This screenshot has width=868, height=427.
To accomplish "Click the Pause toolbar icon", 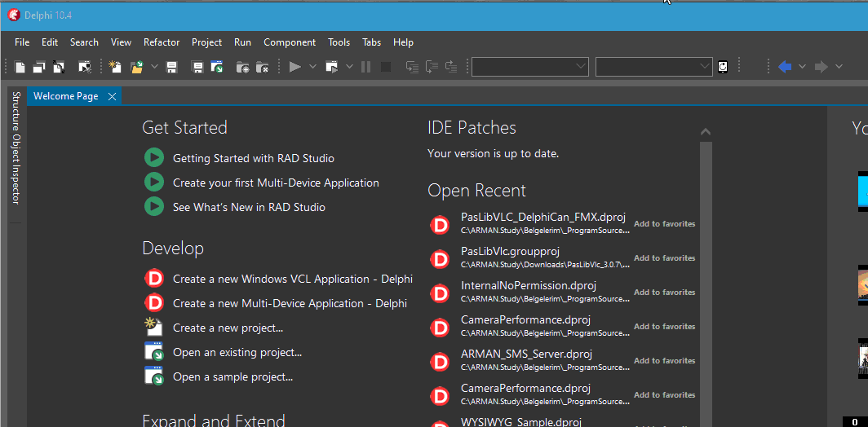I will click(x=366, y=67).
